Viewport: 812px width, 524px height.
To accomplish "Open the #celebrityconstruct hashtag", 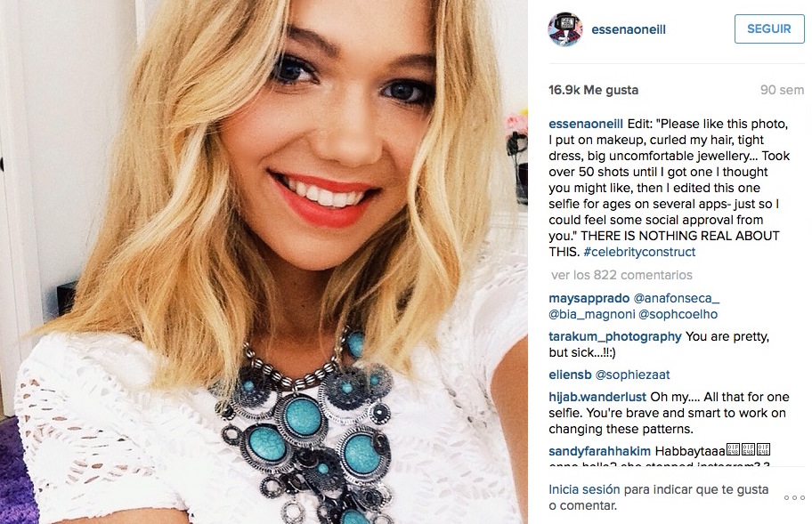I will pos(639,252).
